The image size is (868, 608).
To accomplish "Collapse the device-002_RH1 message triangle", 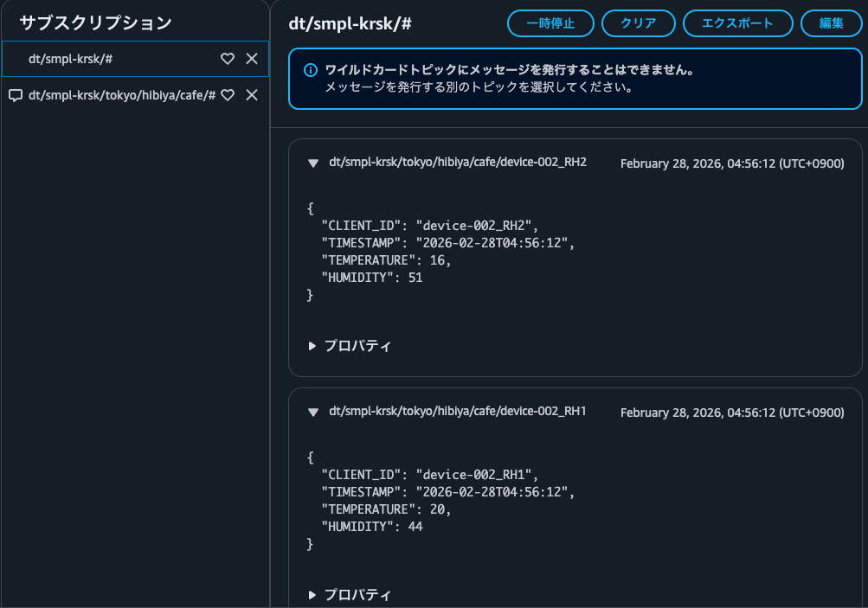I will (x=313, y=413).
